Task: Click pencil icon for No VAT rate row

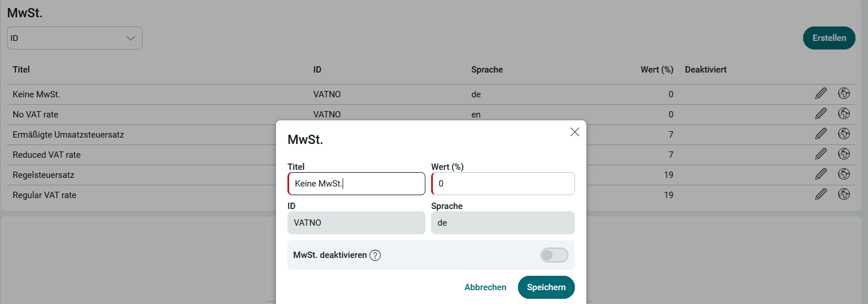Action: pyautogui.click(x=821, y=114)
